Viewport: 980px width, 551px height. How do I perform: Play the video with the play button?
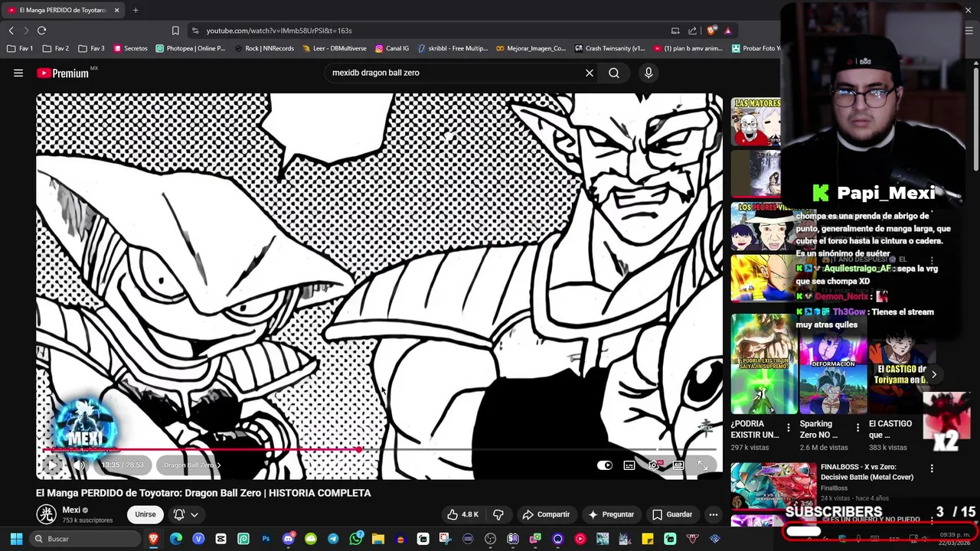point(53,465)
